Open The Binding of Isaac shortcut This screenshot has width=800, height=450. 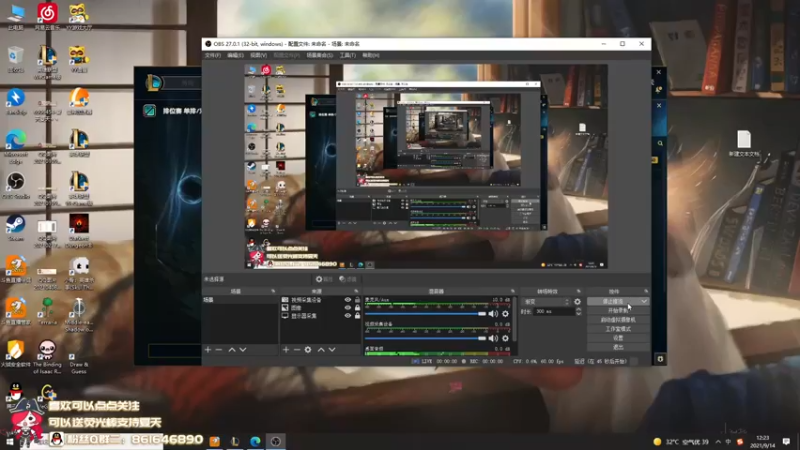[x=47, y=357]
